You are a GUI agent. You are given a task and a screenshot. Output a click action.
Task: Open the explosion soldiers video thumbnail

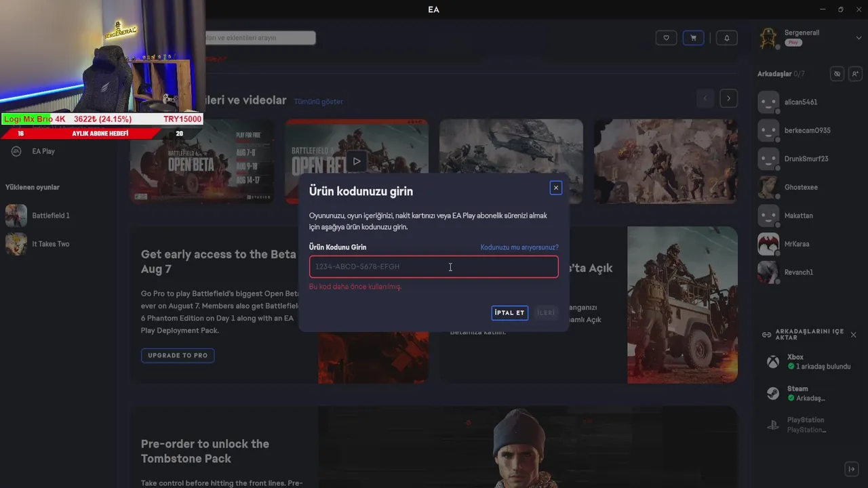pos(666,161)
